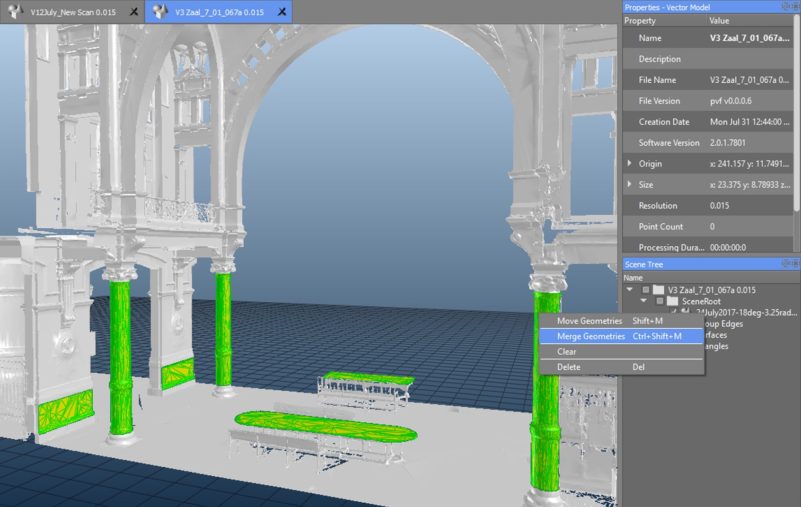This screenshot has height=507, width=801.
Task: Toggle the SceneRoot checkbox in Scene Tree
Action: tap(658, 300)
